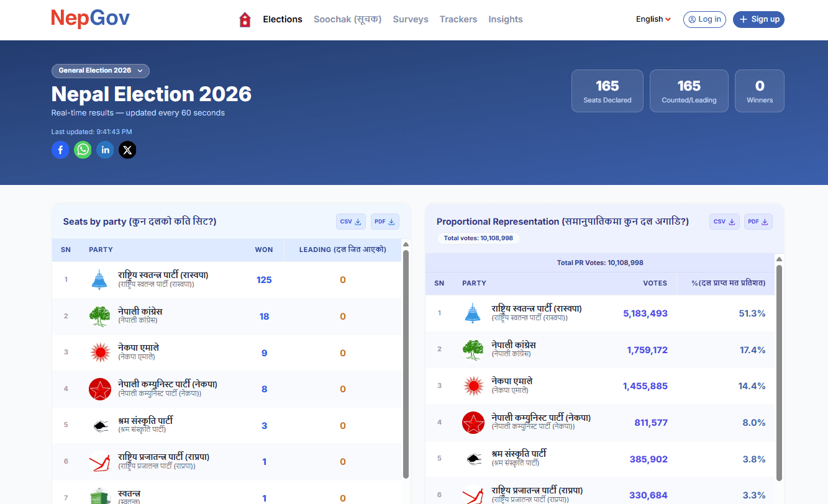Screen dimensions: 828x504
Task: Go to Soochak (सूचक) section
Action: 348,19
